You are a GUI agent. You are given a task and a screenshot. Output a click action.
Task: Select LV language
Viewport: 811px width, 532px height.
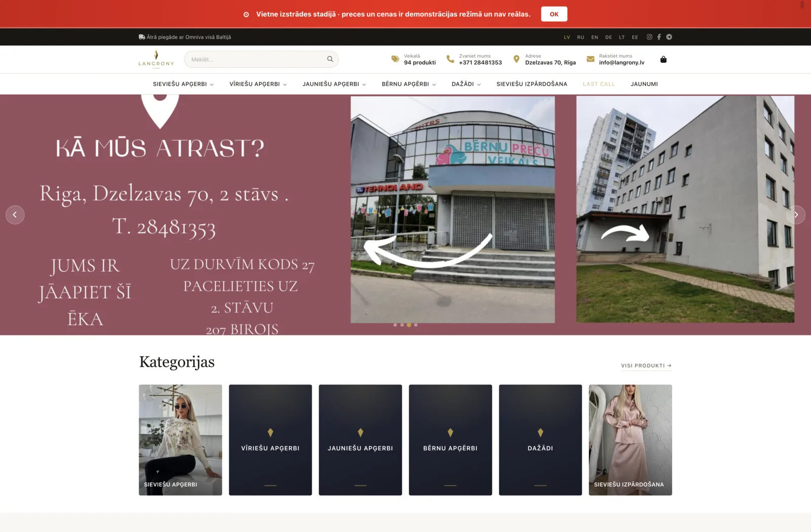pyautogui.click(x=567, y=37)
